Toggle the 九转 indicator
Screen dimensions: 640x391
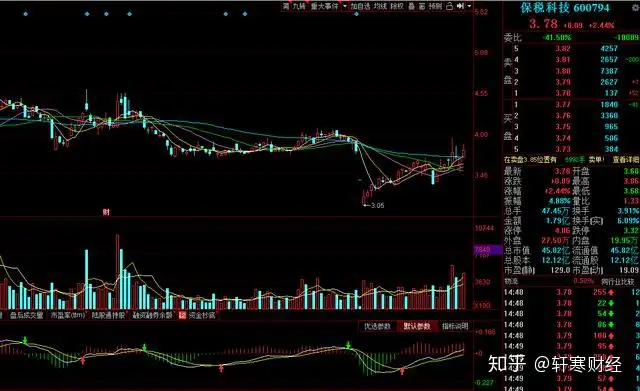tap(299, 6)
